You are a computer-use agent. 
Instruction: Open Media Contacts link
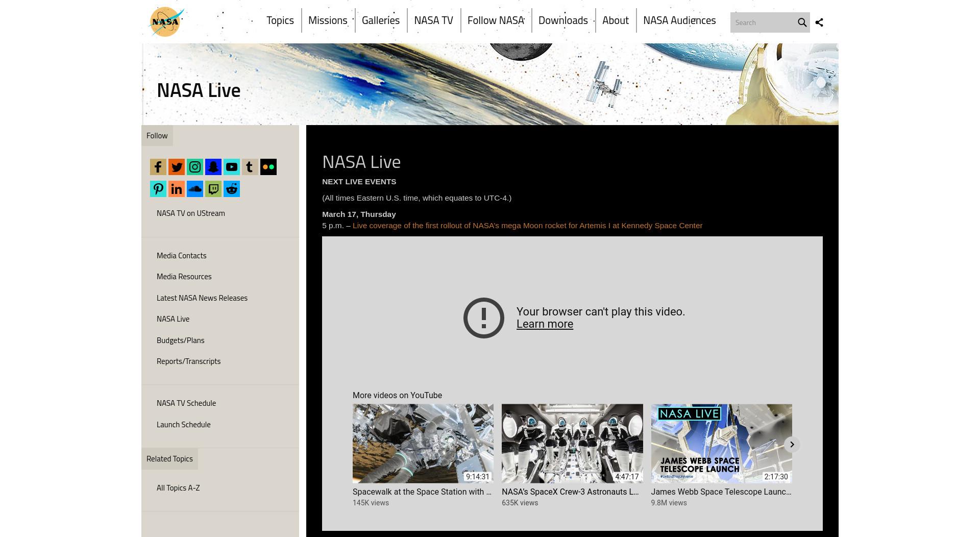coord(182,256)
